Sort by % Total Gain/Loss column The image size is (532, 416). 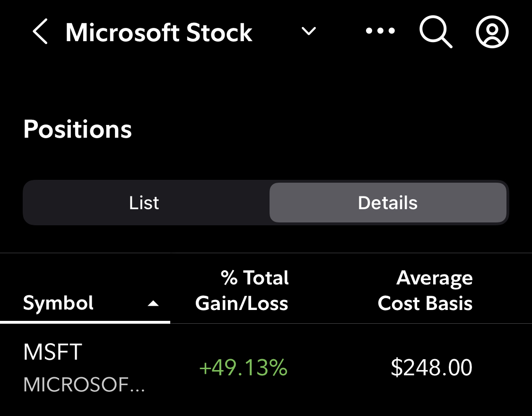click(242, 291)
